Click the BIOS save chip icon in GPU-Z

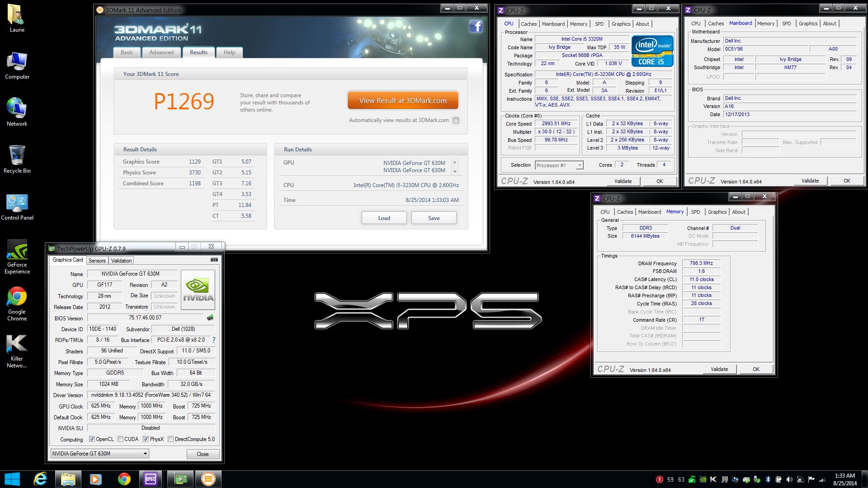click(x=210, y=318)
